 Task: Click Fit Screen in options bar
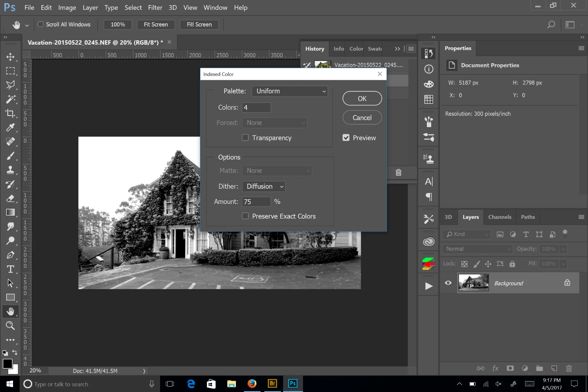[x=156, y=24]
